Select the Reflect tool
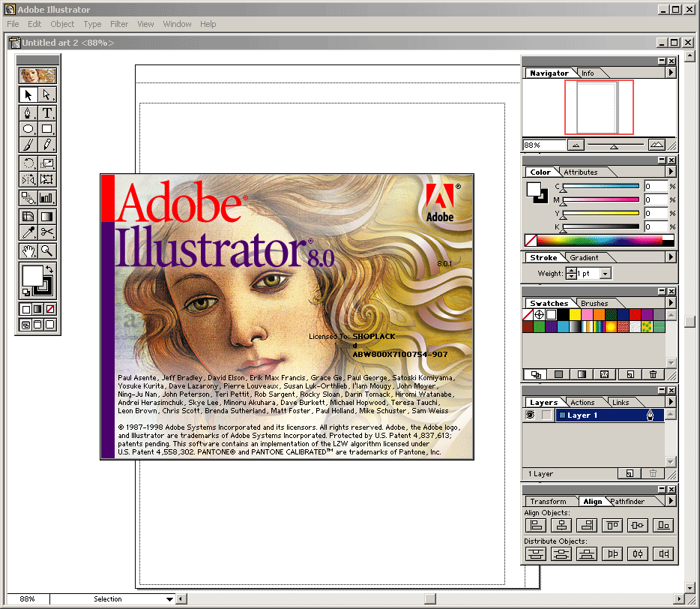The image size is (700, 609). coord(28,179)
